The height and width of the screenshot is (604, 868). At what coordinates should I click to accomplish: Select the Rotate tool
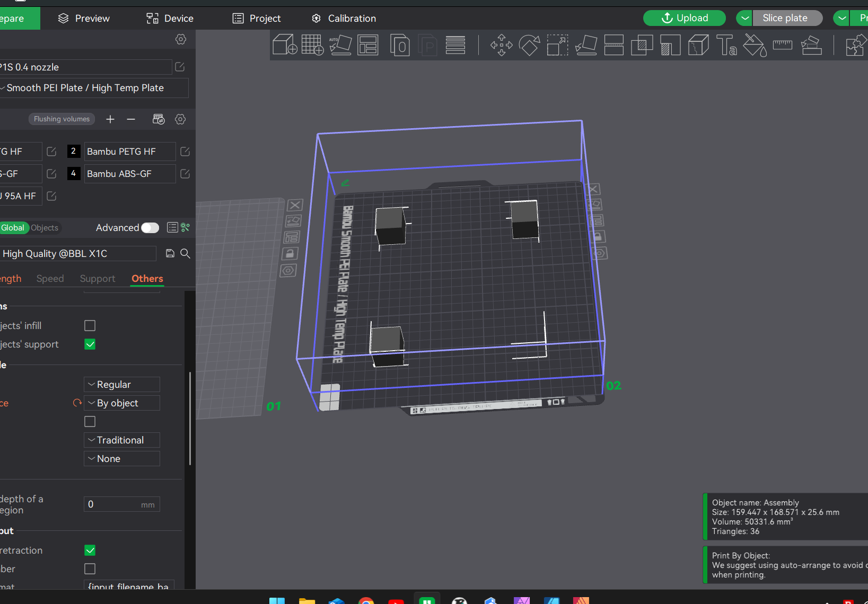pos(529,45)
